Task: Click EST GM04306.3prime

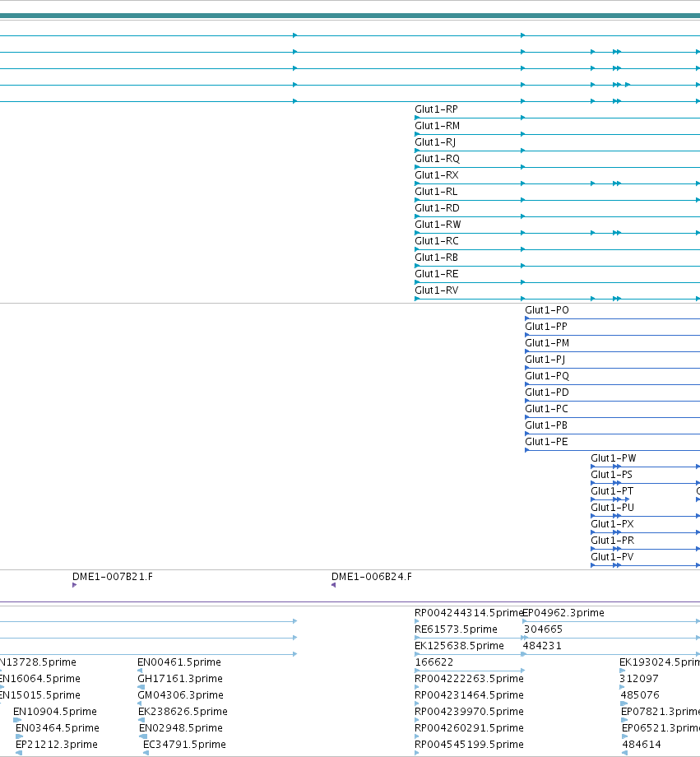Action: coord(180,694)
